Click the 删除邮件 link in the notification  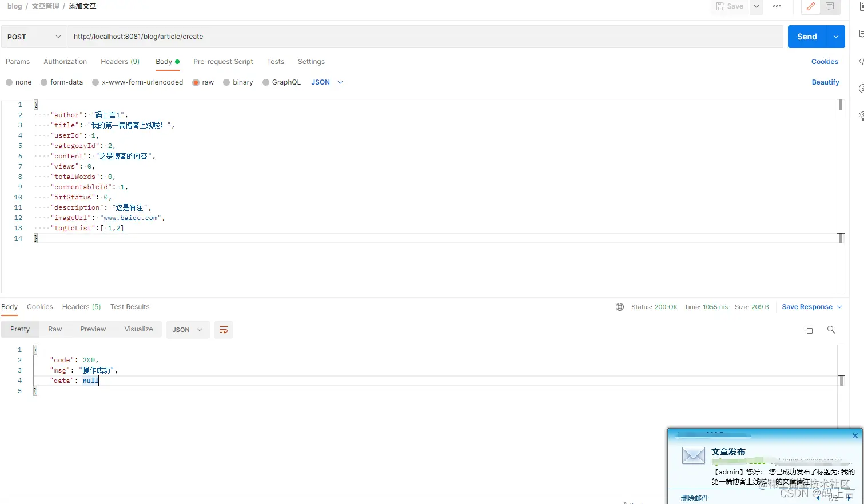[x=694, y=498]
